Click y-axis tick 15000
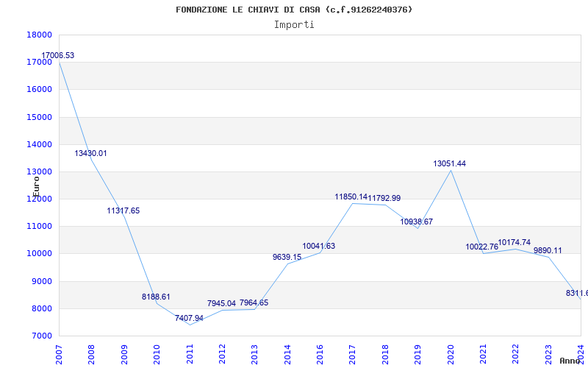This screenshot has height=368, width=588. click(x=39, y=117)
